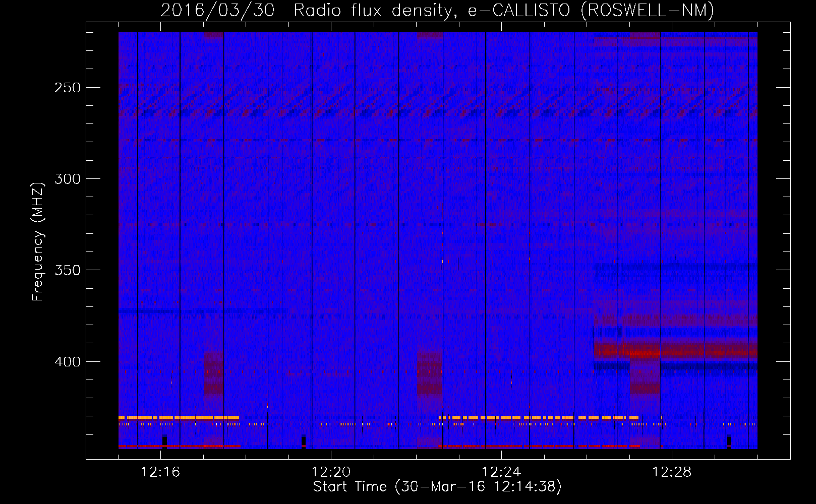Click the 12:24 time tick label

click(x=501, y=472)
